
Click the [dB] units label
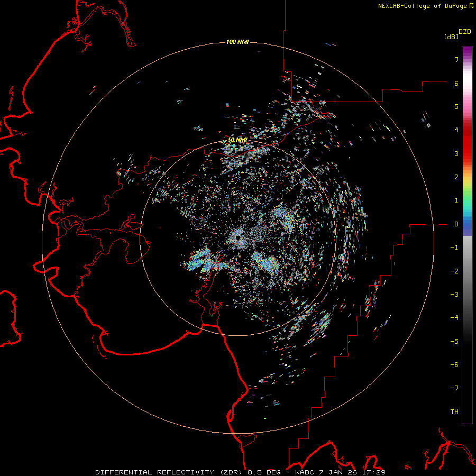tap(451, 36)
